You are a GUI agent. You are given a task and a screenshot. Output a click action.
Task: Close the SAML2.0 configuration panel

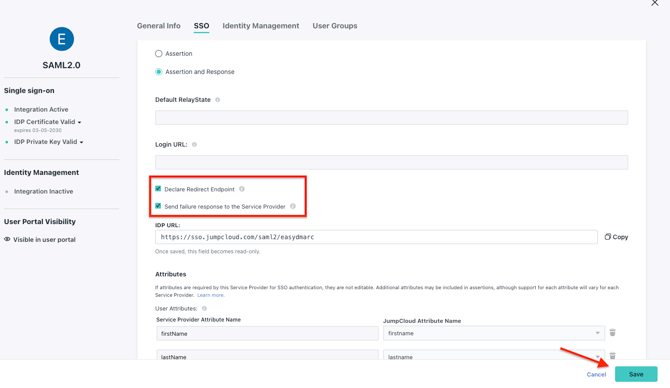[x=655, y=3]
